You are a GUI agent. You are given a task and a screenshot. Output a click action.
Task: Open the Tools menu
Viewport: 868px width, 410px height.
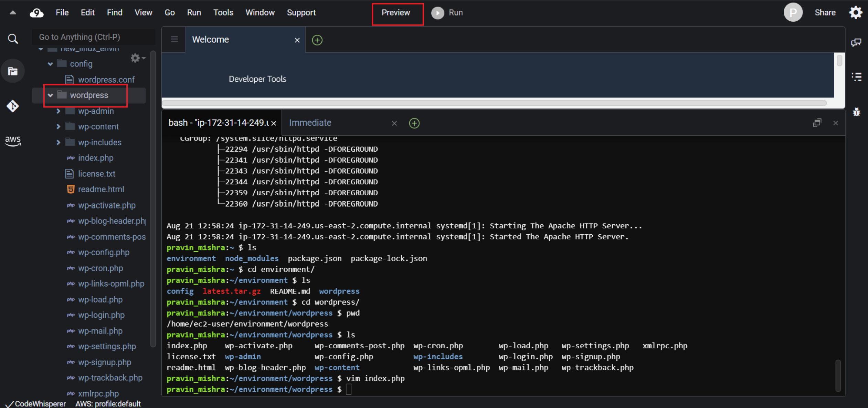click(223, 12)
